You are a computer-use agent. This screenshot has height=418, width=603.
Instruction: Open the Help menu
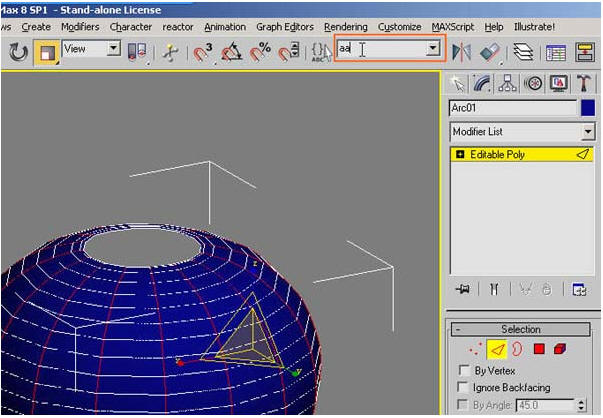[494, 27]
